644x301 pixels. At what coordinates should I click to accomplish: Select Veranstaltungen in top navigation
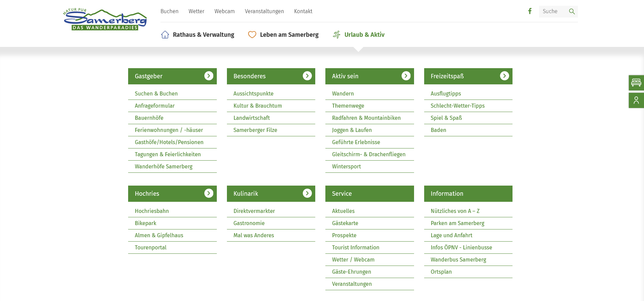point(264,11)
